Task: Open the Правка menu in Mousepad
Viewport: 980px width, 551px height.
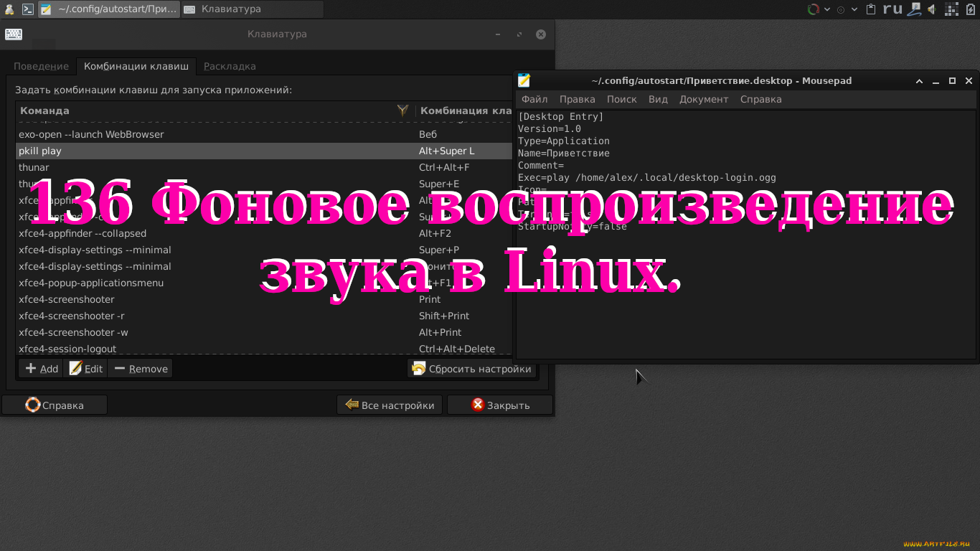Action: [578, 99]
